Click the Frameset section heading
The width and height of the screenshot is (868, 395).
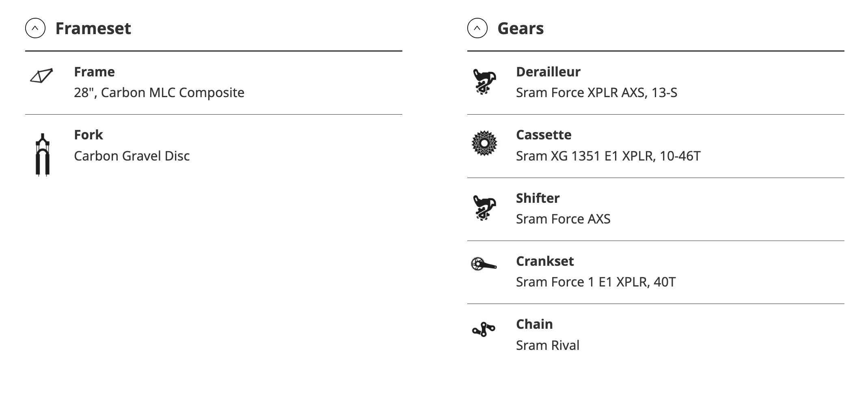[x=93, y=28]
